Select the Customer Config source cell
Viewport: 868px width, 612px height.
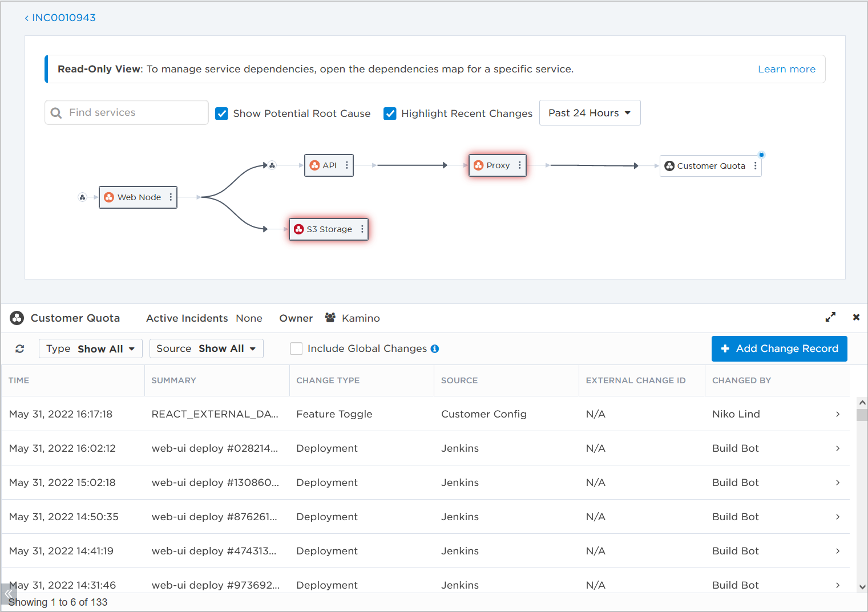[484, 414]
